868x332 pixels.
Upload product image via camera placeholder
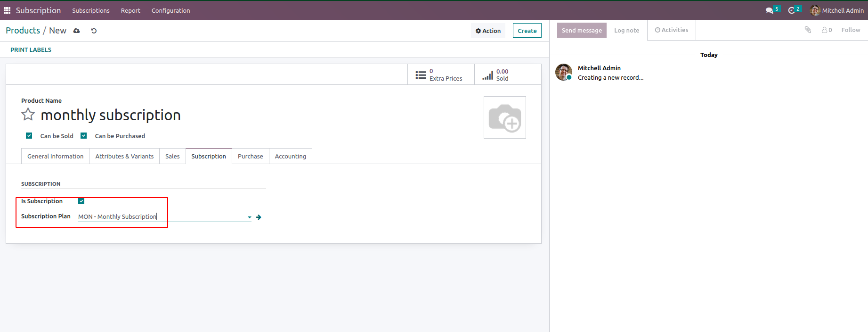click(505, 117)
